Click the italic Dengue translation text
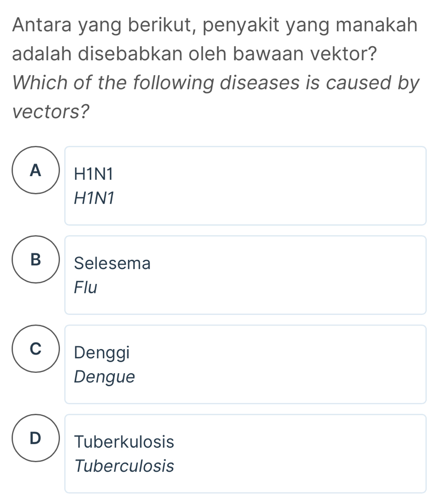 pyautogui.click(x=105, y=378)
